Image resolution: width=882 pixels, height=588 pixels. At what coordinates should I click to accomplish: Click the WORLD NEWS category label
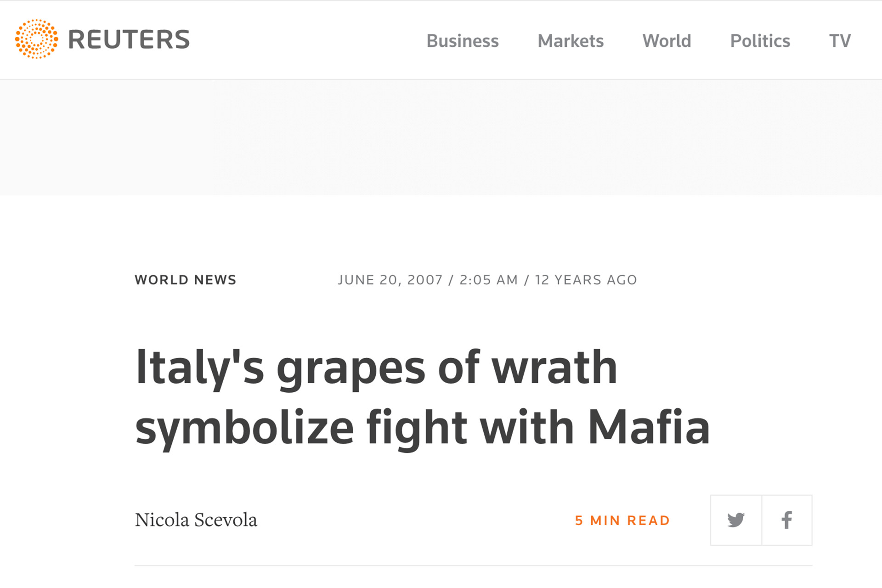(186, 280)
